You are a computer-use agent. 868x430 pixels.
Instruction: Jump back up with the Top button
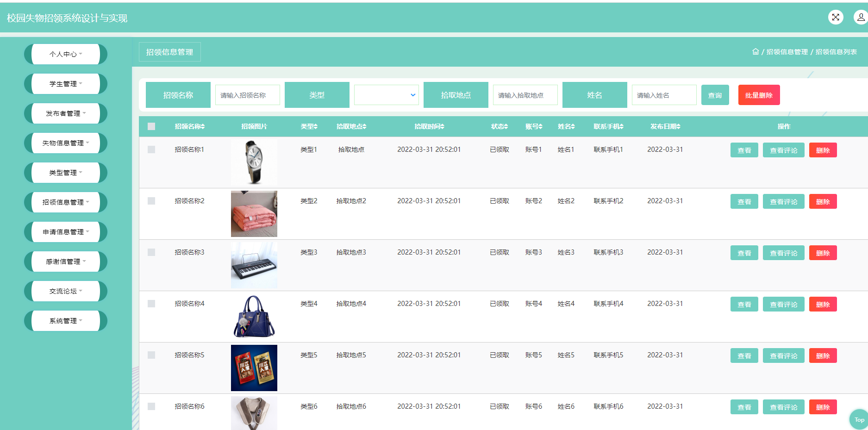click(x=859, y=420)
